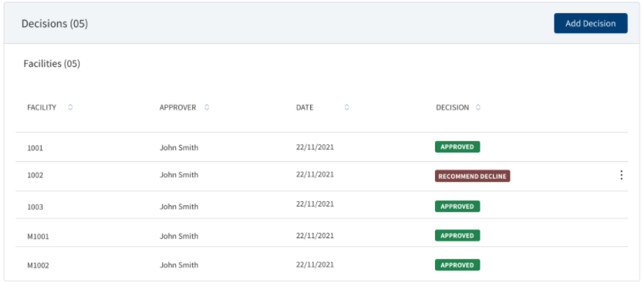Select facility M1001 cell
644x286 pixels.
pos(39,237)
